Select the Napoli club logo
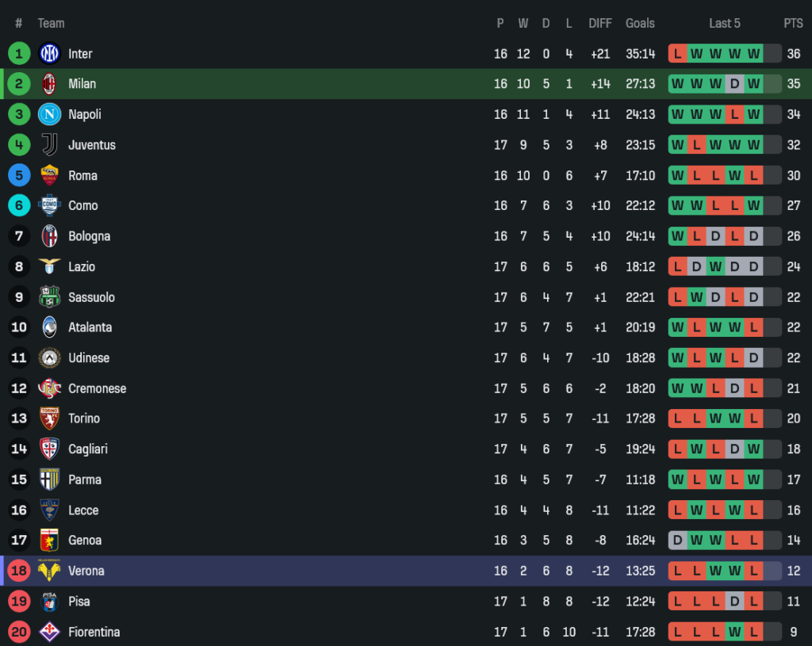The height and width of the screenshot is (646, 812). click(49, 114)
